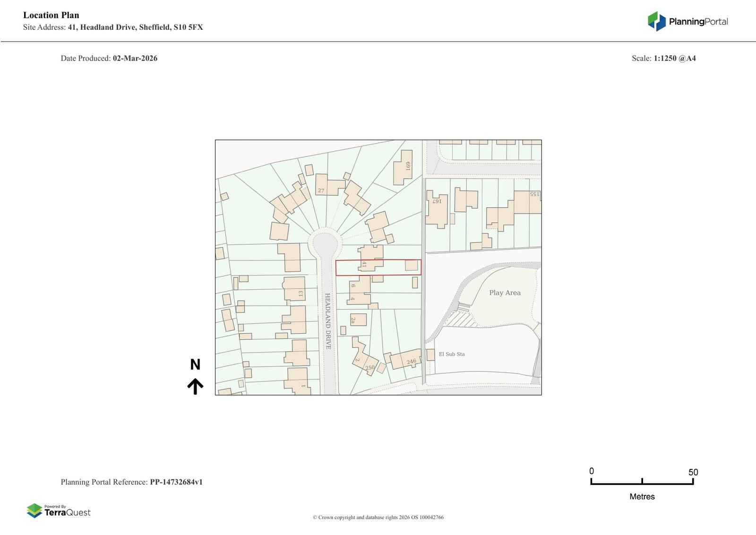This screenshot has height=535, width=756.
Task: Click the 02-Mar-2026 date produced value
Action: coord(135,58)
